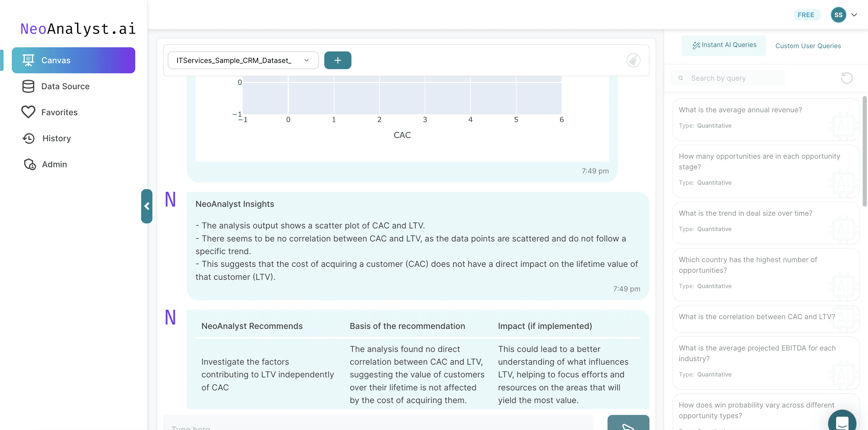Click the plus add dataset button
The image size is (868, 430).
(x=337, y=60)
